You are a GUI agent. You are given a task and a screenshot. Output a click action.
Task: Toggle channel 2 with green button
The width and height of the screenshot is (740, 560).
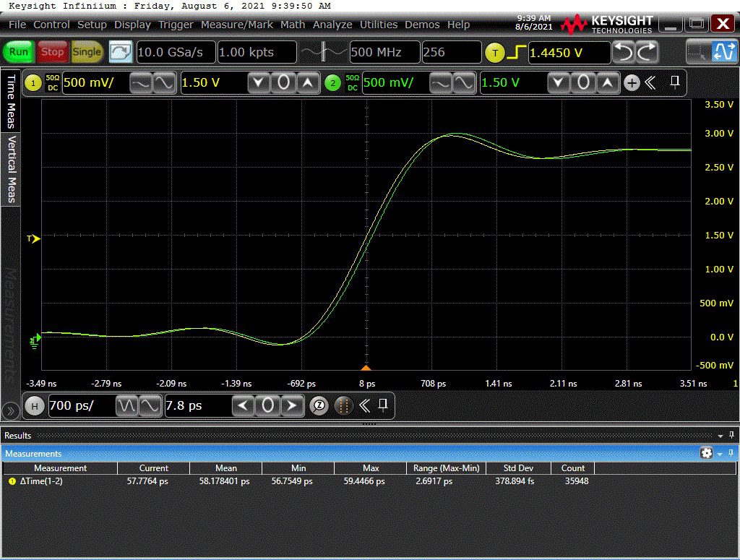pos(332,83)
